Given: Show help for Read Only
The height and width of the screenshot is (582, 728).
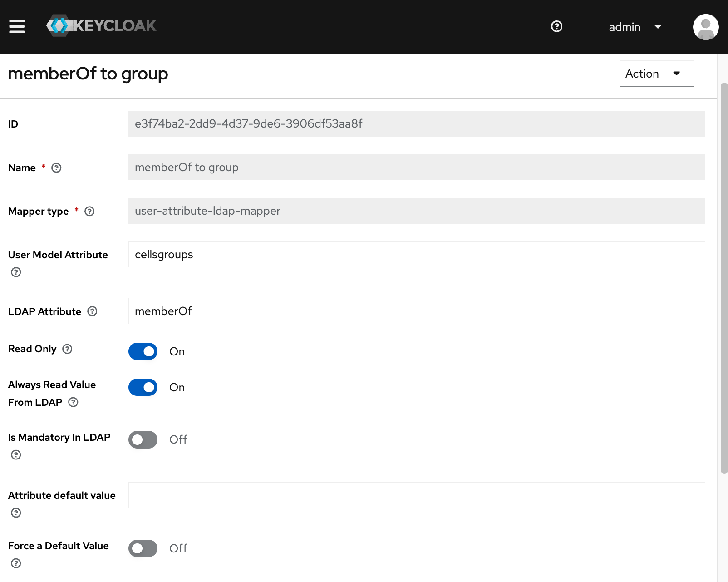Looking at the screenshot, I should click(67, 349).
